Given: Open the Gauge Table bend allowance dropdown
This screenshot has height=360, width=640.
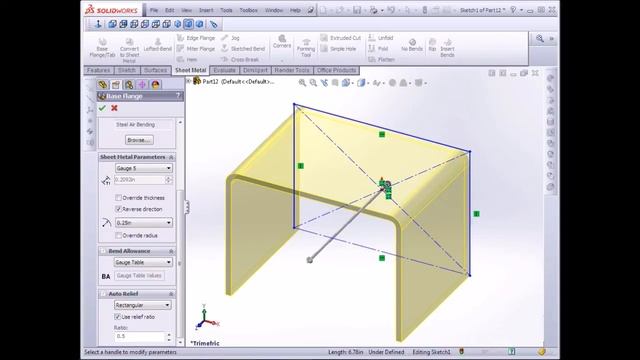Looking at the screenshot, I should point(143,262).
